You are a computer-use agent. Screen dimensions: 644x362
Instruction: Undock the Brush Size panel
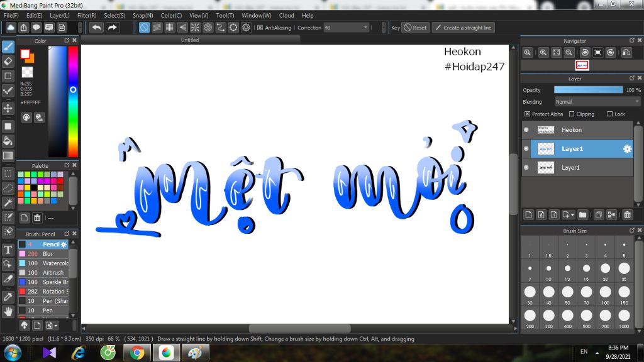(631, 230)
